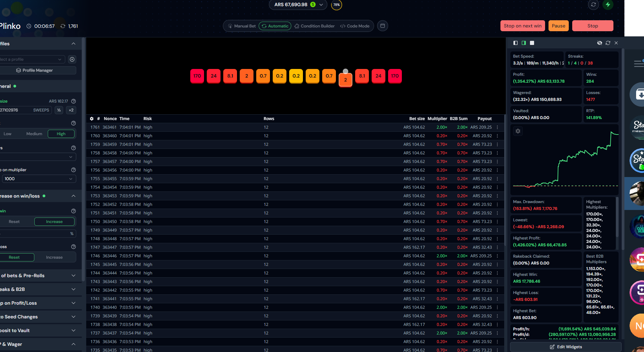The width and height of the screenshot is (644, 352).
Task: Open the balance currency dropdown
Action: tap(321, 5)
